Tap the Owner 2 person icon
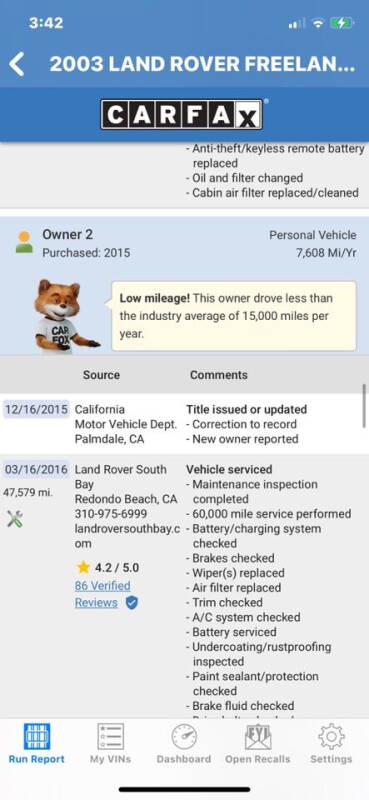This screenshot has height=800, width=369. (24, 242)
